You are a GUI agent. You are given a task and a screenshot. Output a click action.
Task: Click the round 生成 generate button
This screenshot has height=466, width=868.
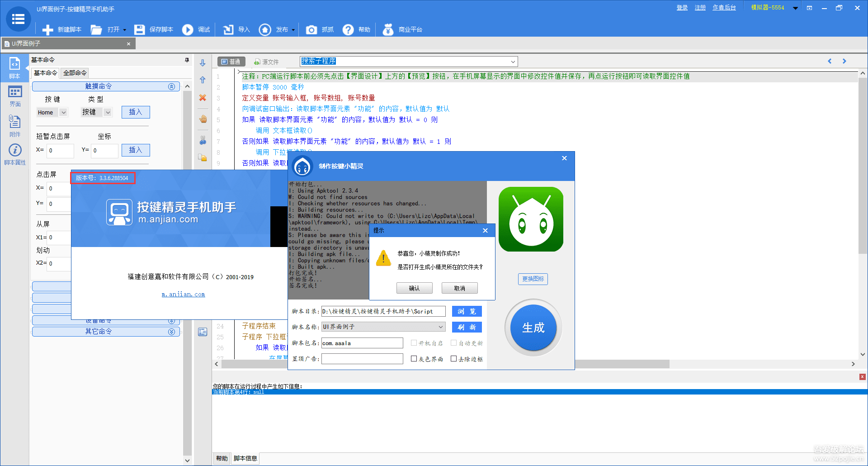click(533, 328)
